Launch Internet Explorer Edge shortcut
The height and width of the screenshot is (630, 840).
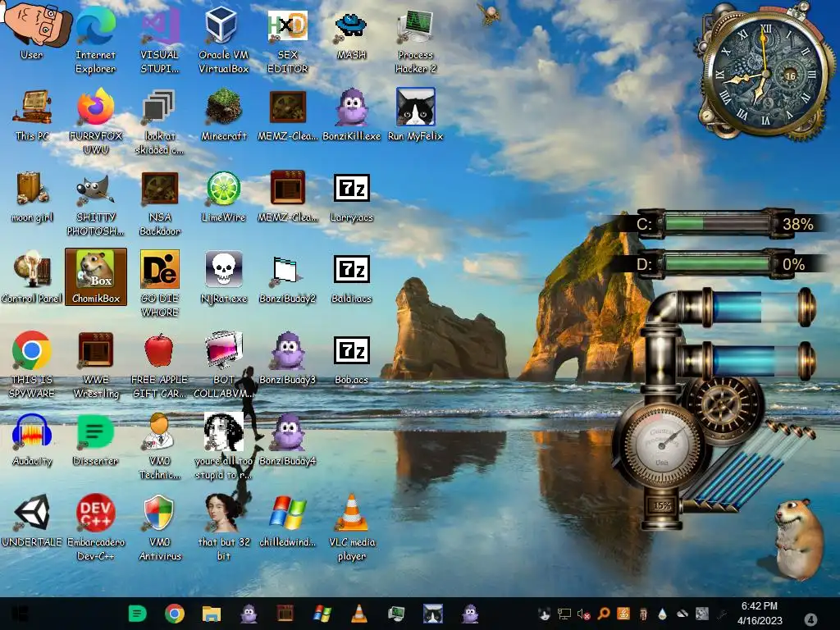[x=95, y=40]
